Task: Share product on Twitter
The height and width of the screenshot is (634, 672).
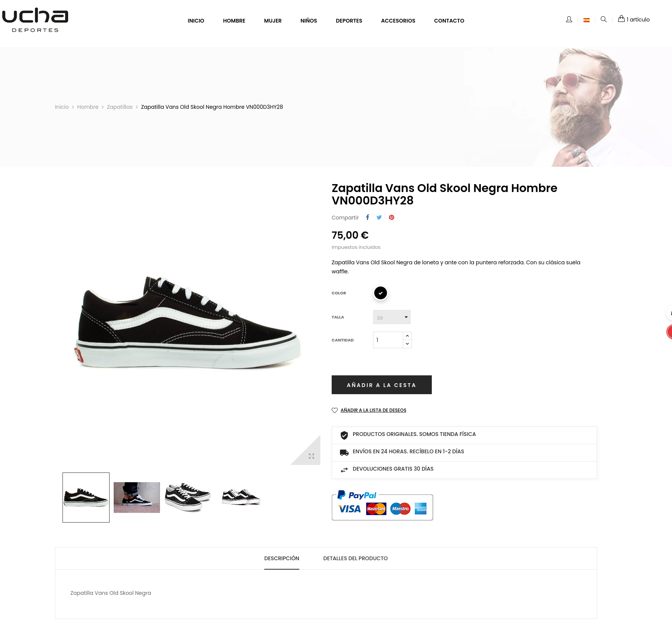Action: 379,217
